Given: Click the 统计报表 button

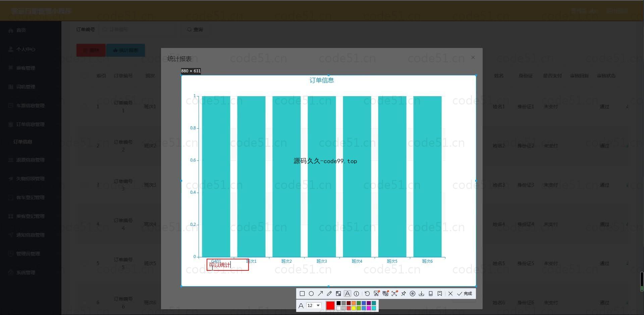Looking at the screenshot, I should [x=126, y=50].
